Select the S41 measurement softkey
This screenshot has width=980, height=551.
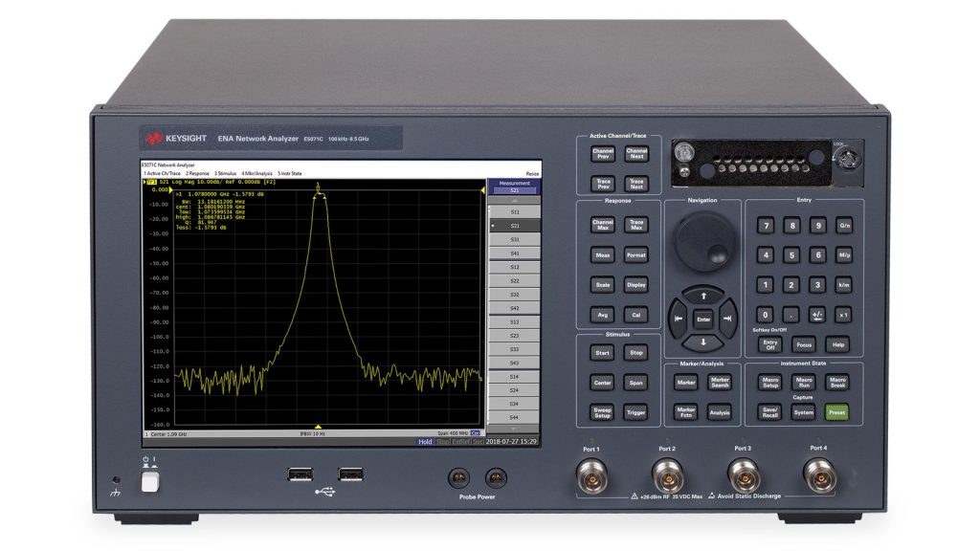514,253
